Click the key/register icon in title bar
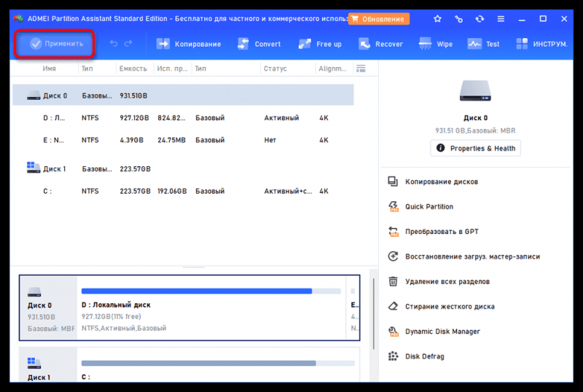This screenshot has height=392, width=583. 459,19
